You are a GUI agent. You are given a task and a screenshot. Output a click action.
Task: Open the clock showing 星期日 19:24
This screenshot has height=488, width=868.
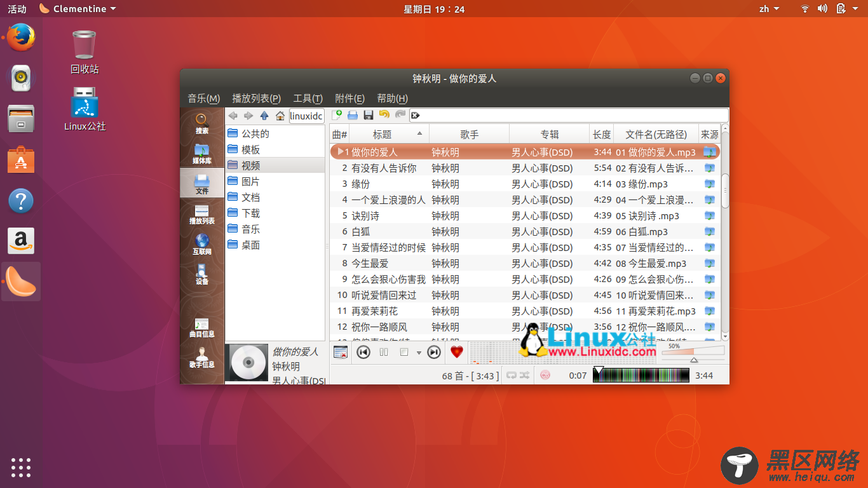click(x=434, y=9)
